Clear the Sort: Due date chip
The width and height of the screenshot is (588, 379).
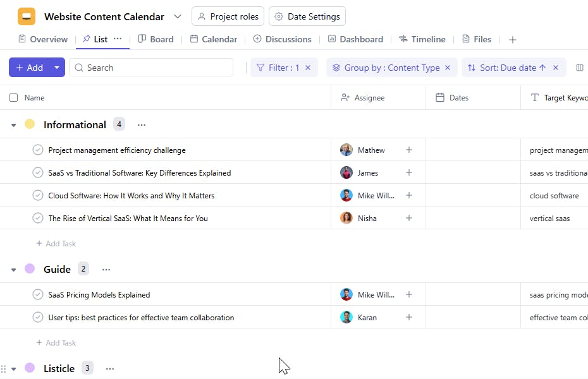click(x=556, y=68)
